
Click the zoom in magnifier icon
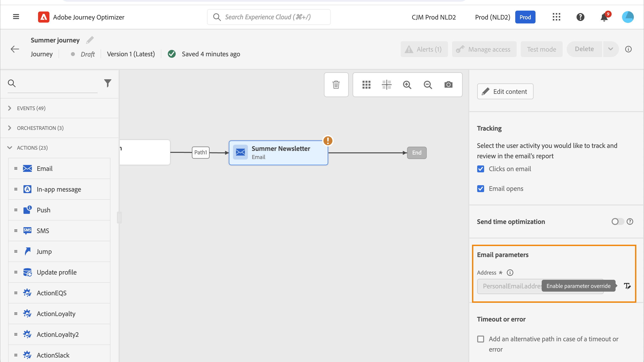click(x=407, y=85)
